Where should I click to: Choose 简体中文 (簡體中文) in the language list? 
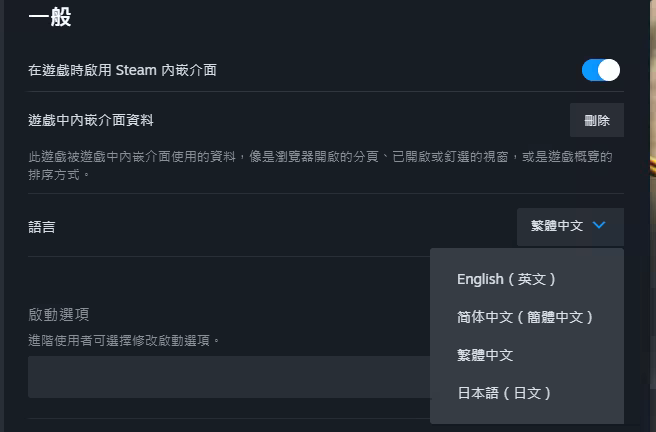pos(525,317)
